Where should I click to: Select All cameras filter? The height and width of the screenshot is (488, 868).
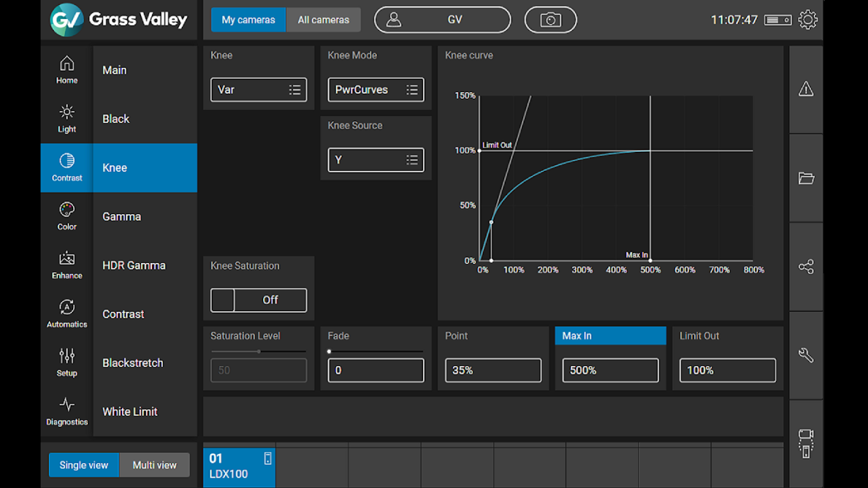(324, 20)
